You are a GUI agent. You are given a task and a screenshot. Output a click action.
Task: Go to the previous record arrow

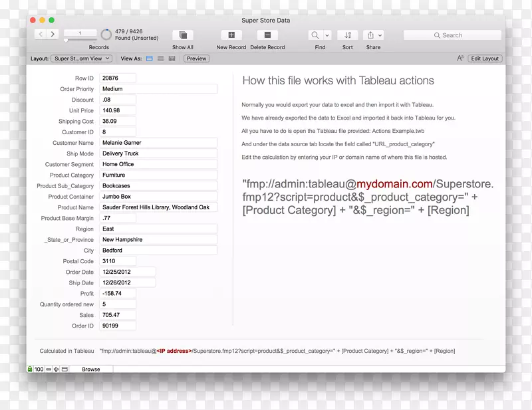41,34
